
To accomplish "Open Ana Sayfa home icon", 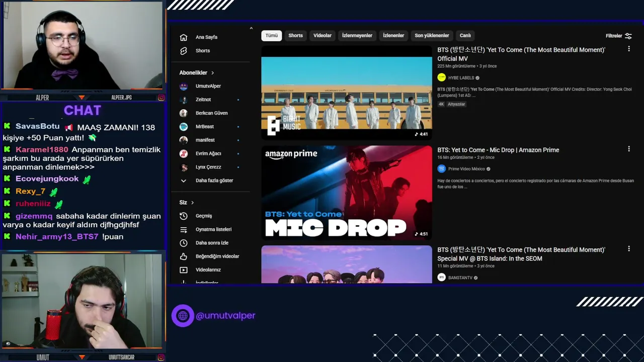I will click(184, 37).
